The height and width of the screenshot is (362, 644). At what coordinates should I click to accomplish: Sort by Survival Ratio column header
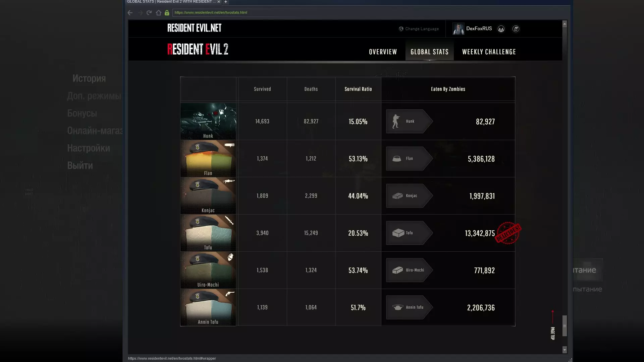358,89
